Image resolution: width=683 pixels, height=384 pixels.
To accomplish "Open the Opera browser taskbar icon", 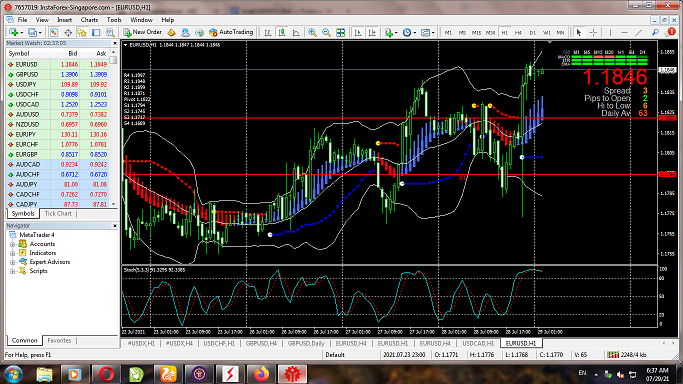I will point(106,374).
